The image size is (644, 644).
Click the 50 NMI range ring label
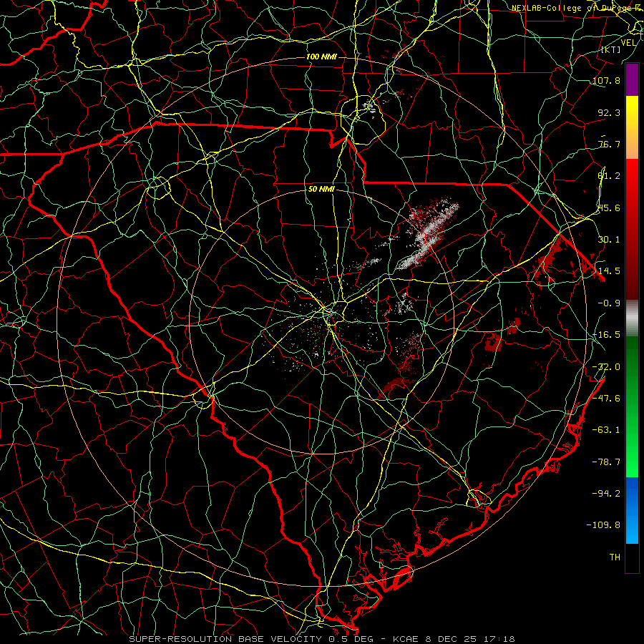point(321,190)
